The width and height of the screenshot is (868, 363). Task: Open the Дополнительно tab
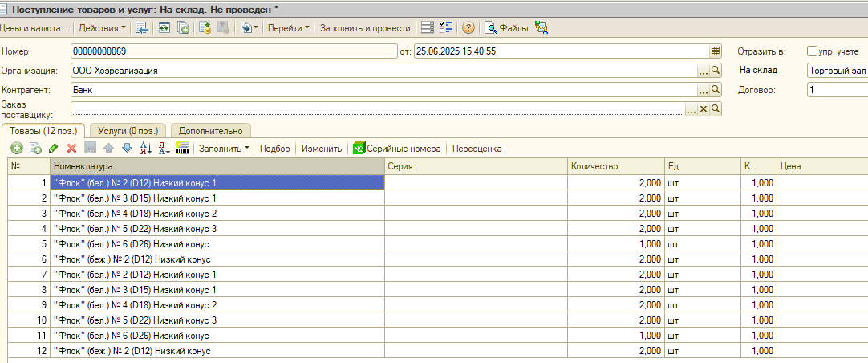[210, 131]
